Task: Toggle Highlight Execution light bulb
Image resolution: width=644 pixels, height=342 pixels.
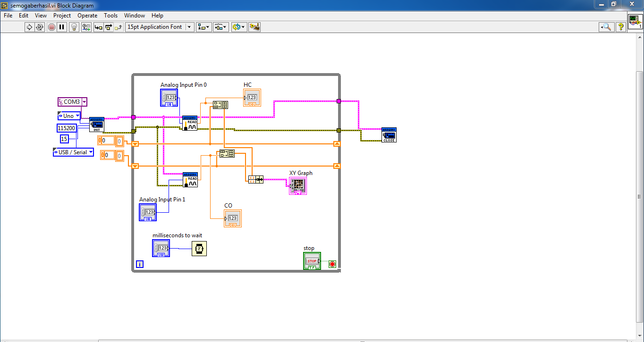Action: click(74, 27)
